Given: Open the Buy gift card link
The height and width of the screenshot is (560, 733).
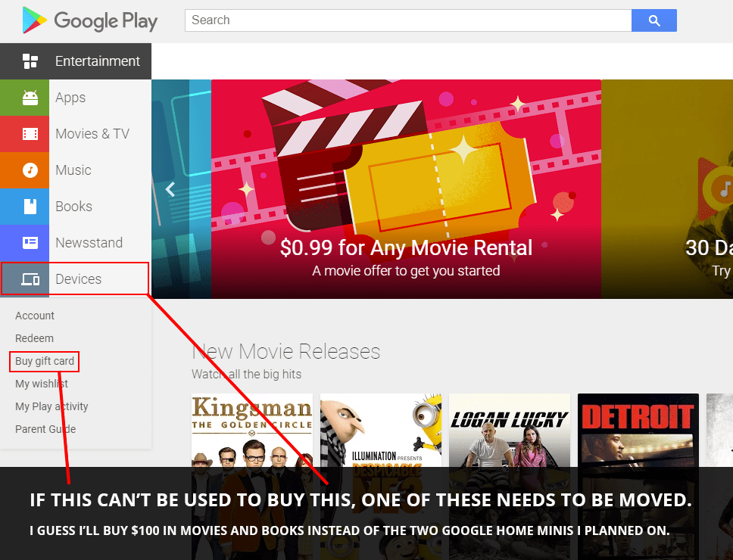Looking at the screenshot, I should pyautogui.click(x=43, y=361).
